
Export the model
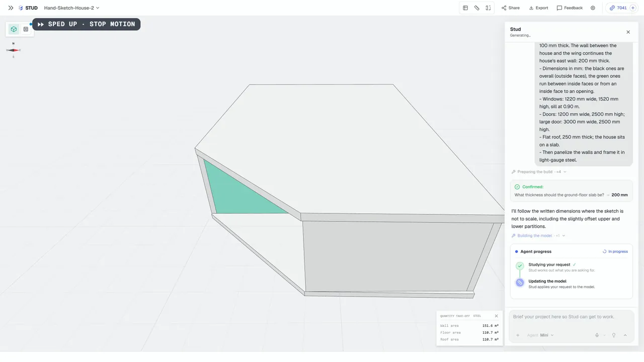(x=538, y=8)
